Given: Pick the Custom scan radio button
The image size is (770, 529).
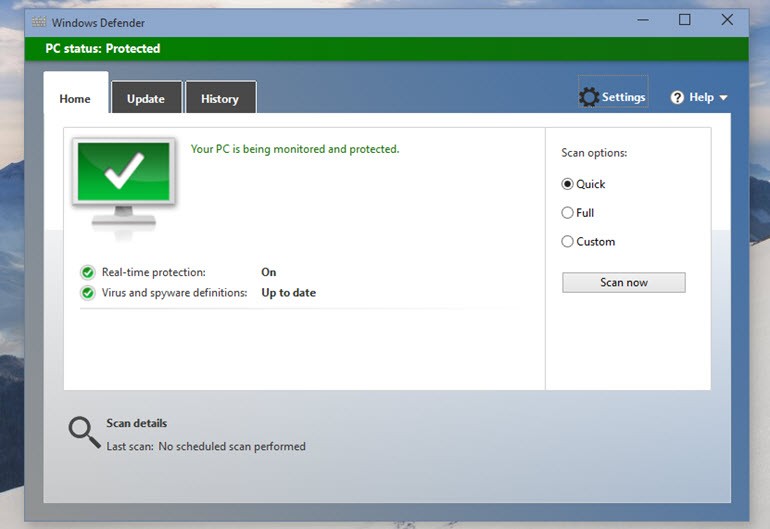Looking at the screenshot, I should click(x=568, y=242).
